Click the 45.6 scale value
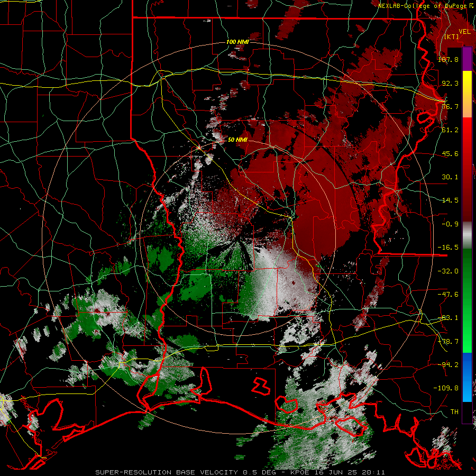The image size is (476, 476). (x=450, y=153)
